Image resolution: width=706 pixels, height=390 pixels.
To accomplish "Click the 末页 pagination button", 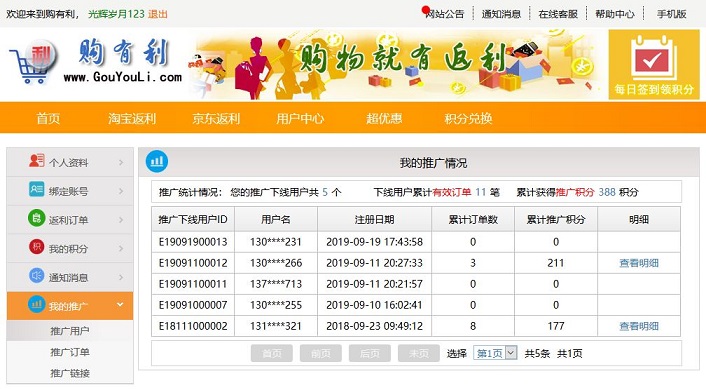I will (419, 354).
